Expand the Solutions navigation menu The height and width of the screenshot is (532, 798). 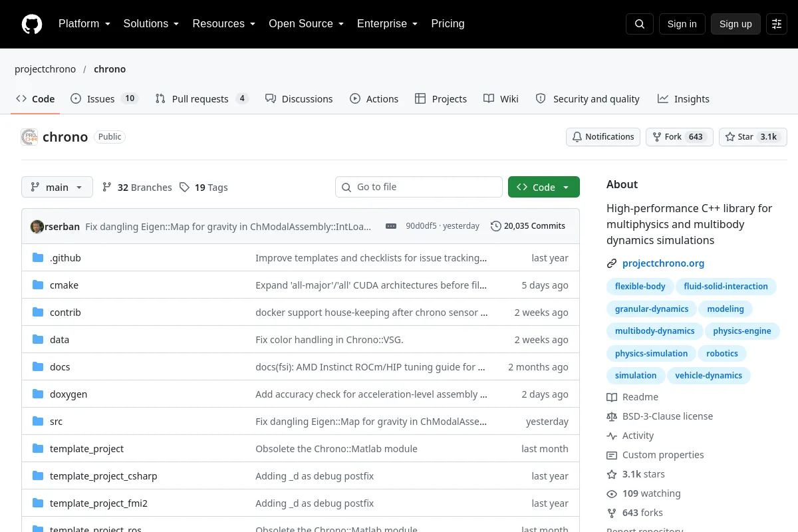point(151,24)
